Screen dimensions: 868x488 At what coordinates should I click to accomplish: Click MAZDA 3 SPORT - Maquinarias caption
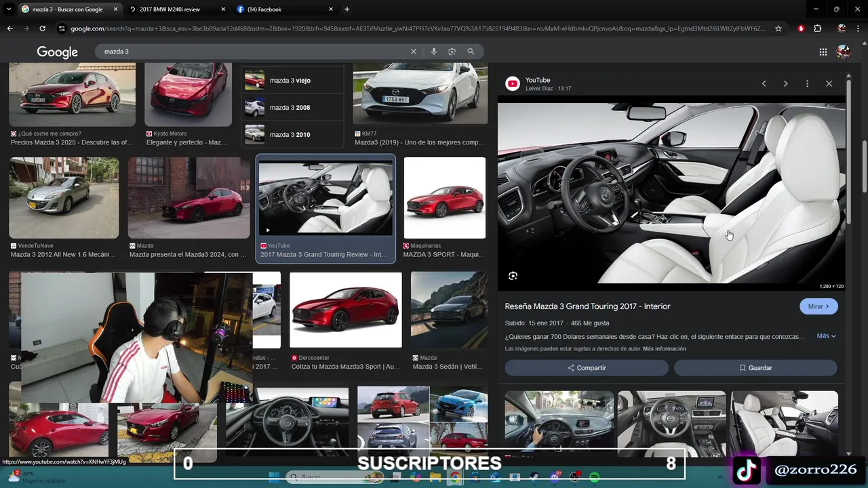(x=444, y=255)
